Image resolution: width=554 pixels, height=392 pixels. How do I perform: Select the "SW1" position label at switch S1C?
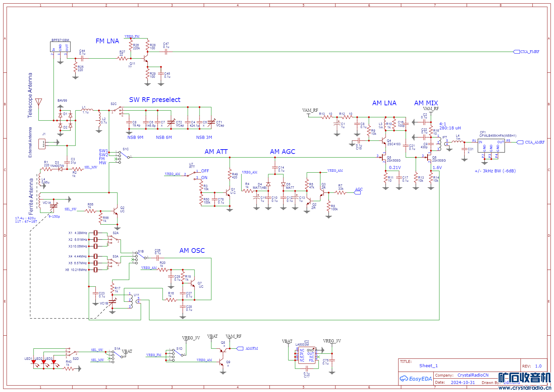103,151
